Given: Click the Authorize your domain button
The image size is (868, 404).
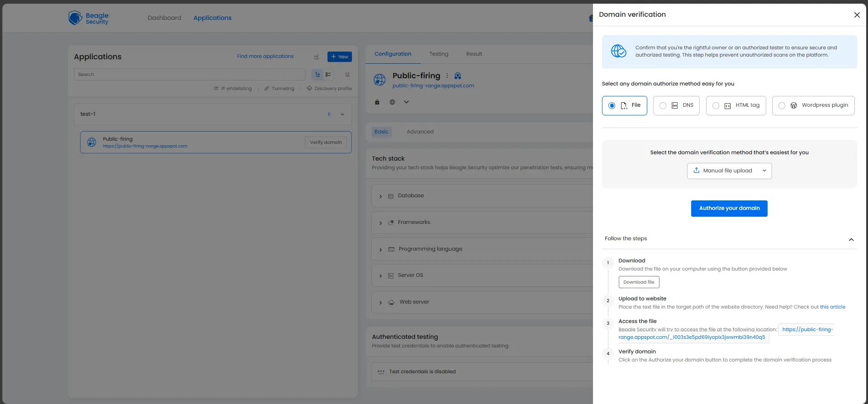Looking at the screenshot, I should click(x=729, y=209).
